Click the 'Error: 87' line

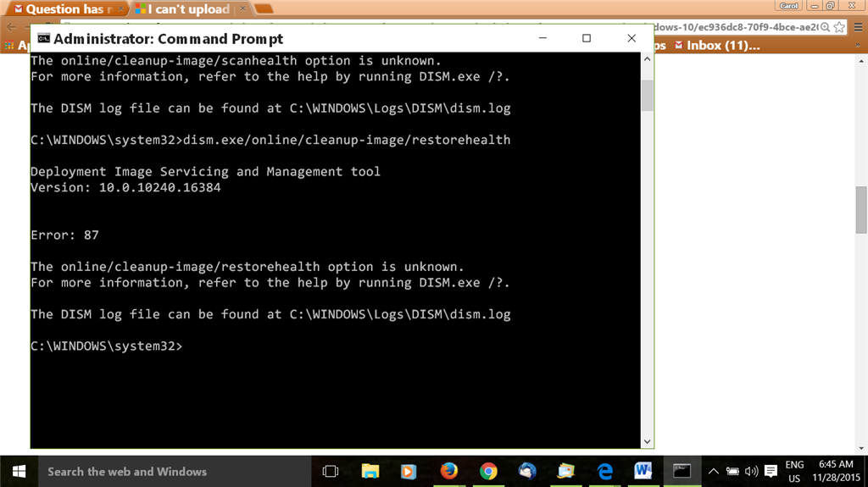click(64, 235)
